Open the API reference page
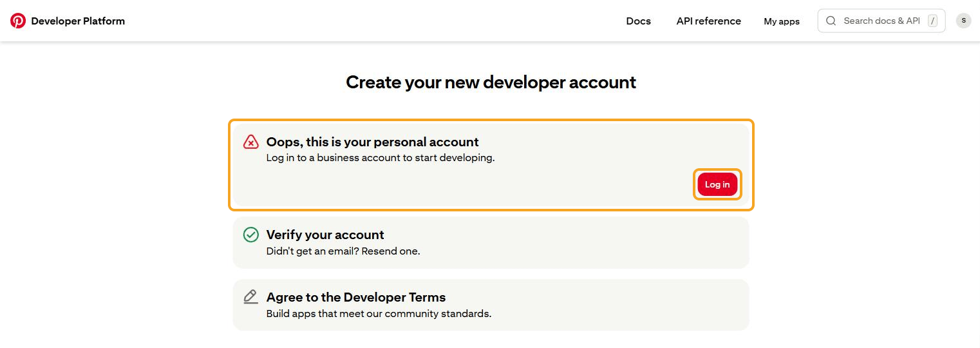 click(708, 21)
